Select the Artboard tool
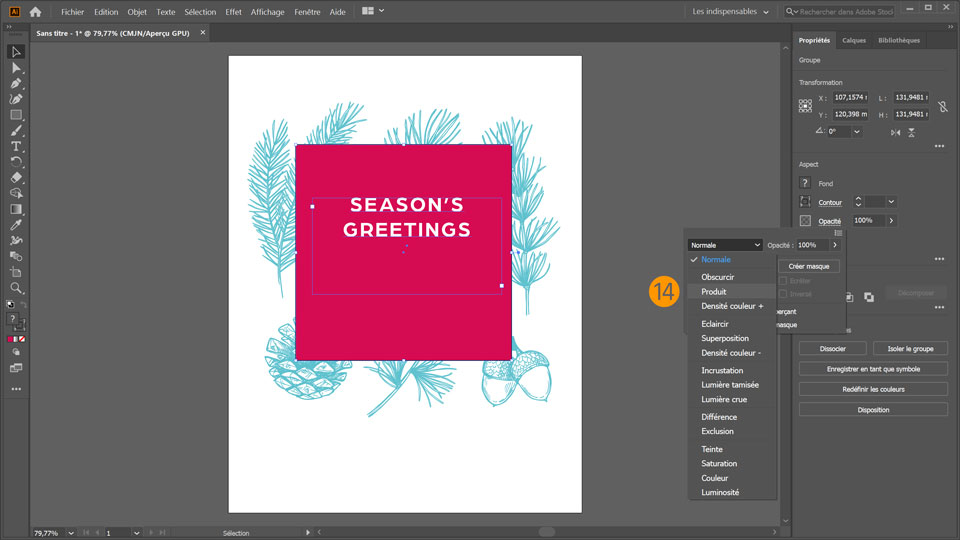This screenshot has height=540, width=960. pos(16,272)
